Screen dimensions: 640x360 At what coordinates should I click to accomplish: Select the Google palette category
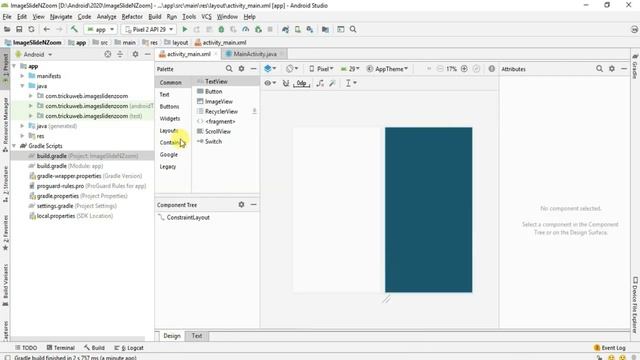pos(169,155)
